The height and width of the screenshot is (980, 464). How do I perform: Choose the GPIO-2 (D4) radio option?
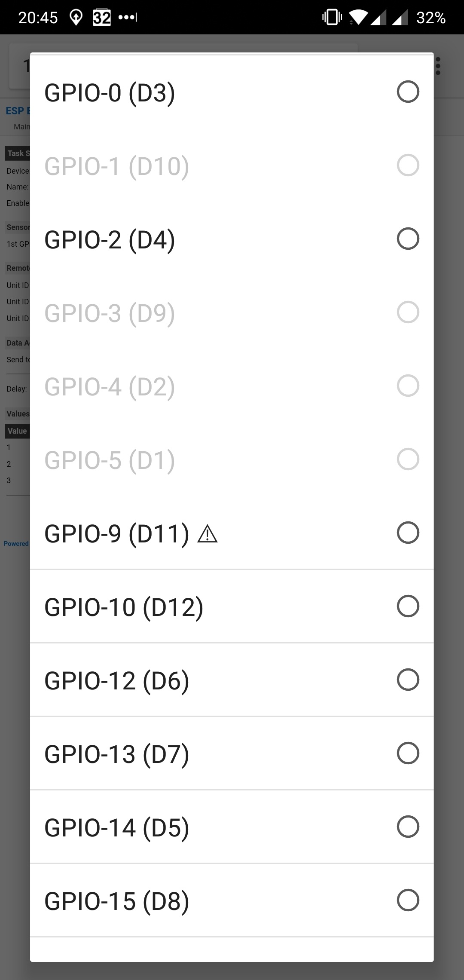click(x=408, y=239)
